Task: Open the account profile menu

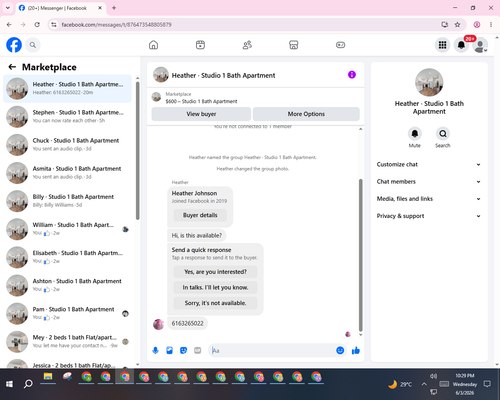Action: click(480, 45)
